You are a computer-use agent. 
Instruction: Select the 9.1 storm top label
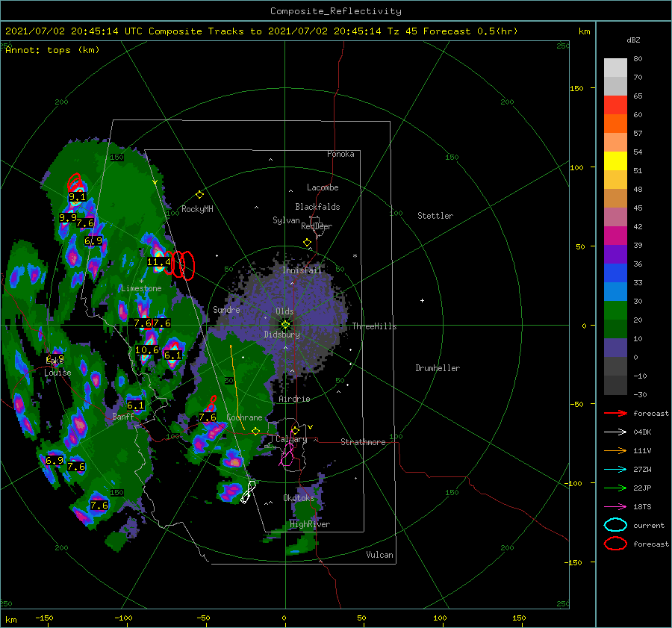pos(77,197)
